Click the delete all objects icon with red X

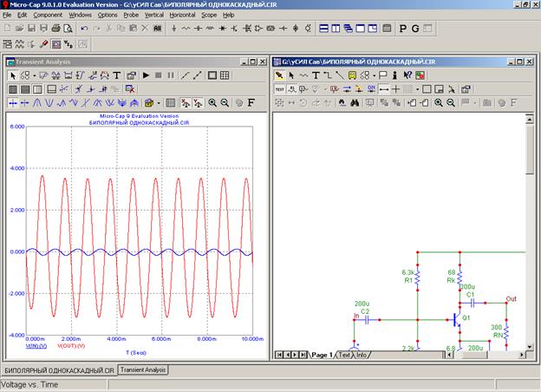click(x=130, y=89)
